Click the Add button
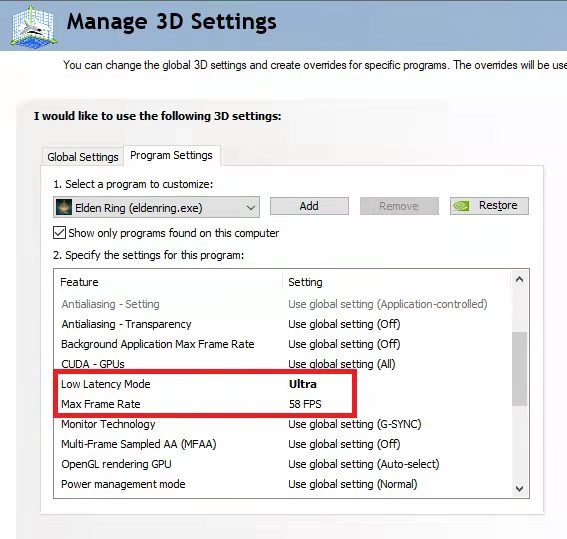567x539 pixels. click(x=309, y=206)
